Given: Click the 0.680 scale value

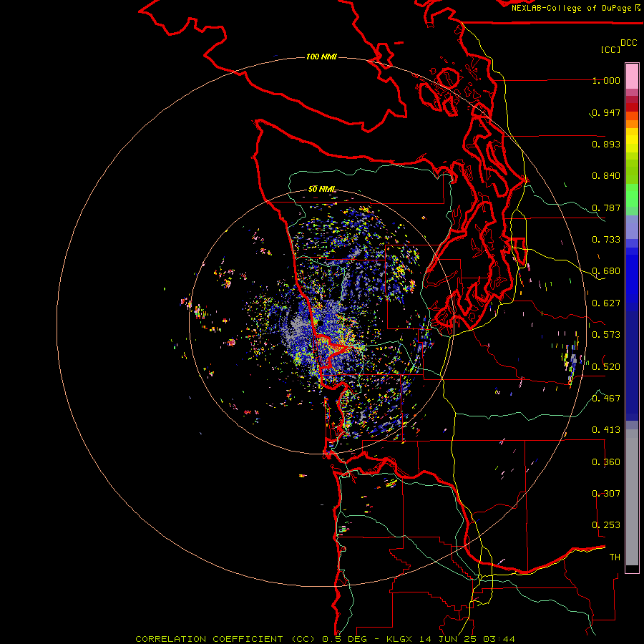Looking at the screenshot, I should [x=606, y=271].
